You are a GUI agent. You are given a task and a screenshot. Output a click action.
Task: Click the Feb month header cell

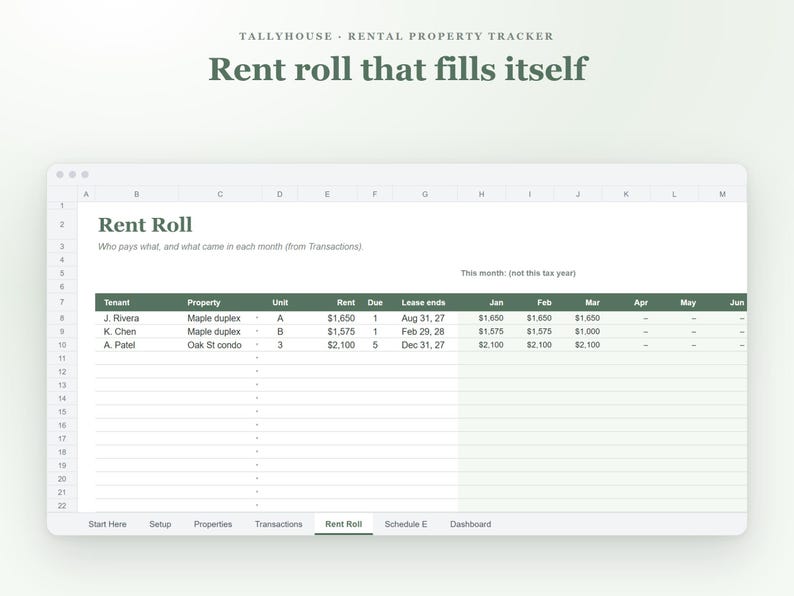530,302
